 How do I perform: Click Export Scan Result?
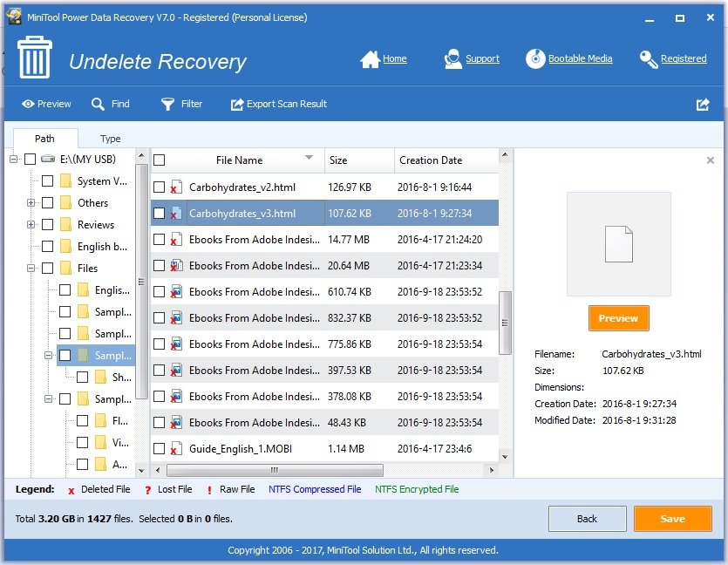279,104
